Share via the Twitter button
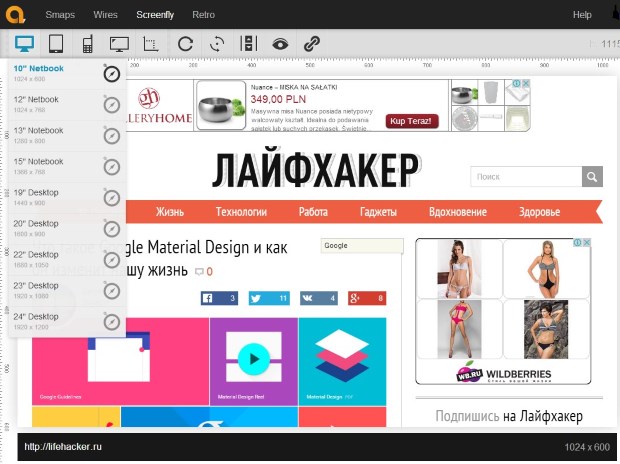The image size is (620, 464). tap(269, 298)
